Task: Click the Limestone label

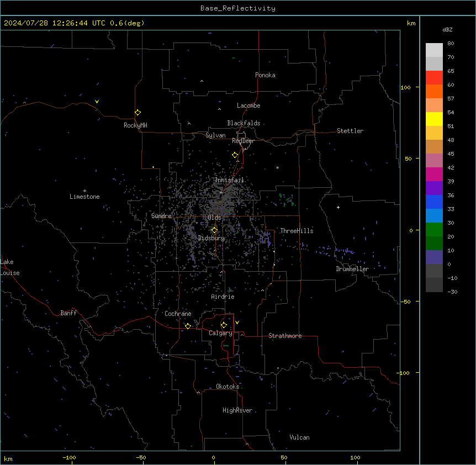Action: point(84,197)
